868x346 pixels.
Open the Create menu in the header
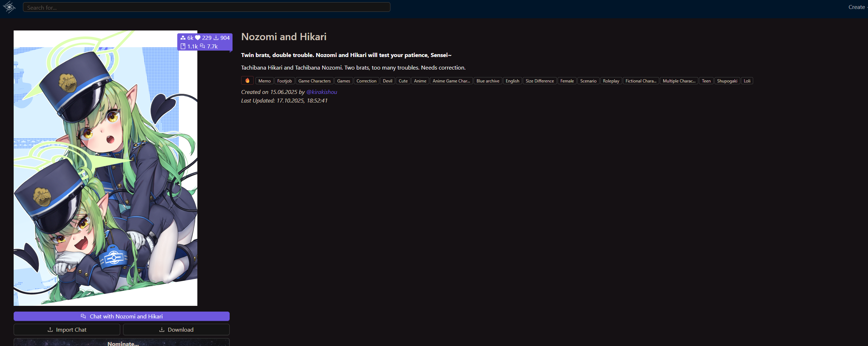(857, 7)
